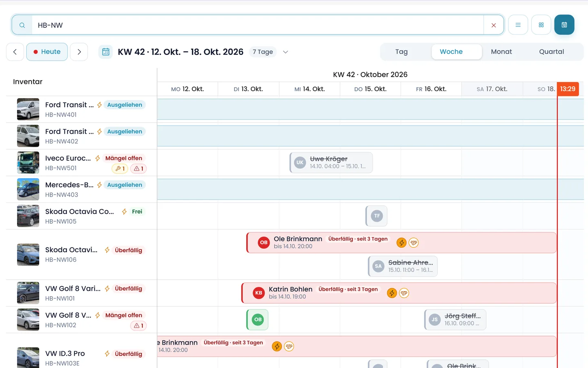Select the calendar view button
588x368 pixels.
click(564, 25)
